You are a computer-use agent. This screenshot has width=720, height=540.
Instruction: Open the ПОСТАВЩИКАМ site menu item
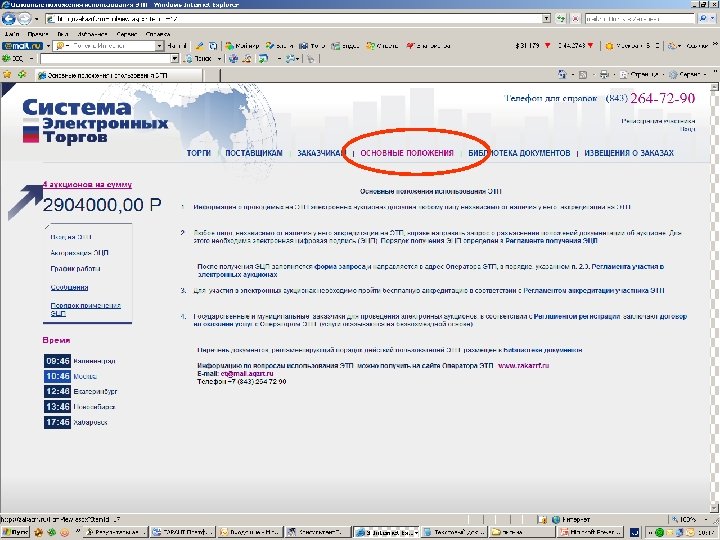[x=253, y=153]
